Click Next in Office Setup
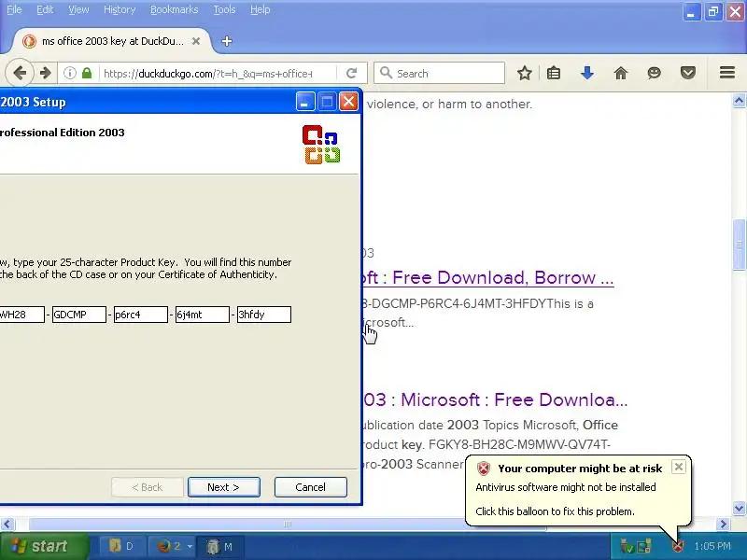This screenshot has height=560, width=747. [224, 487]
